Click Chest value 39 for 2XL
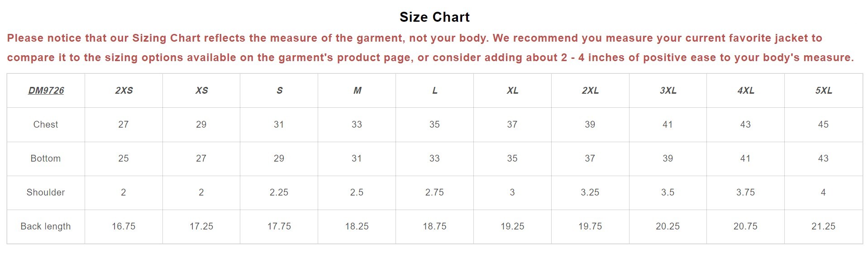The image size is (868, 253). click(x=590, y=124)
